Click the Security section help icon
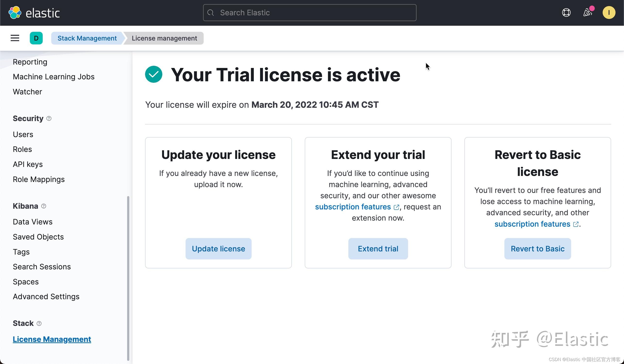The height and width of the screenshot is (364, 624). [49, 118]
